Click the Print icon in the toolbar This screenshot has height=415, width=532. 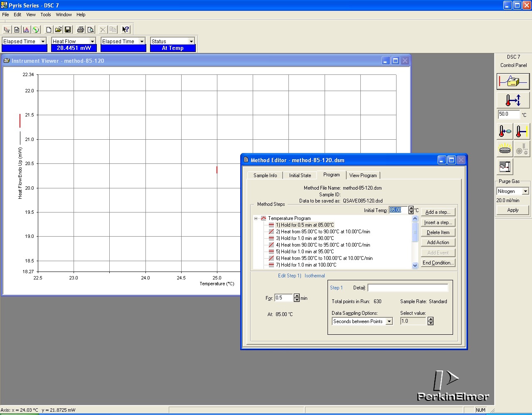click(x=81, y=30)
